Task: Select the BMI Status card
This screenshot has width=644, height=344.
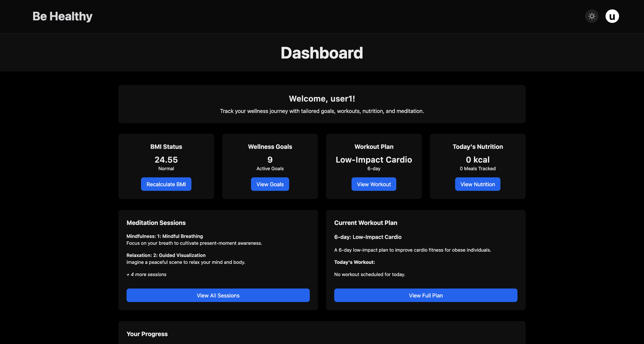Action: coord(166,166)
